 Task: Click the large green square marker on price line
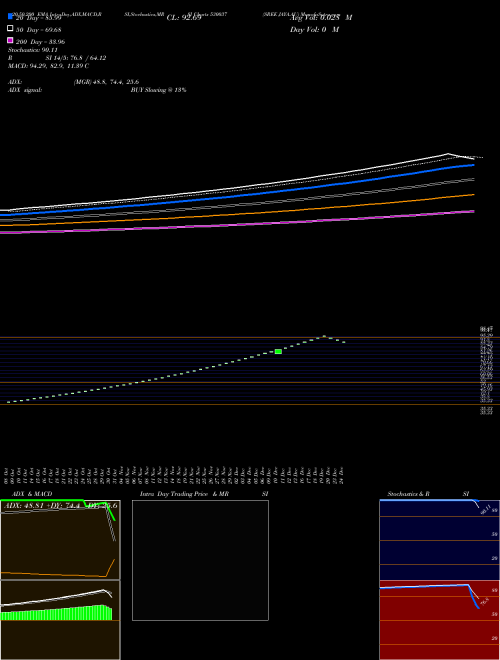click(278, 351)
